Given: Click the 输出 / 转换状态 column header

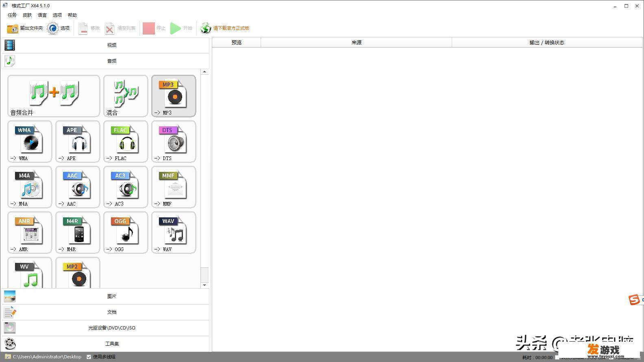Looking at the screenshot, I should point(547,42).
